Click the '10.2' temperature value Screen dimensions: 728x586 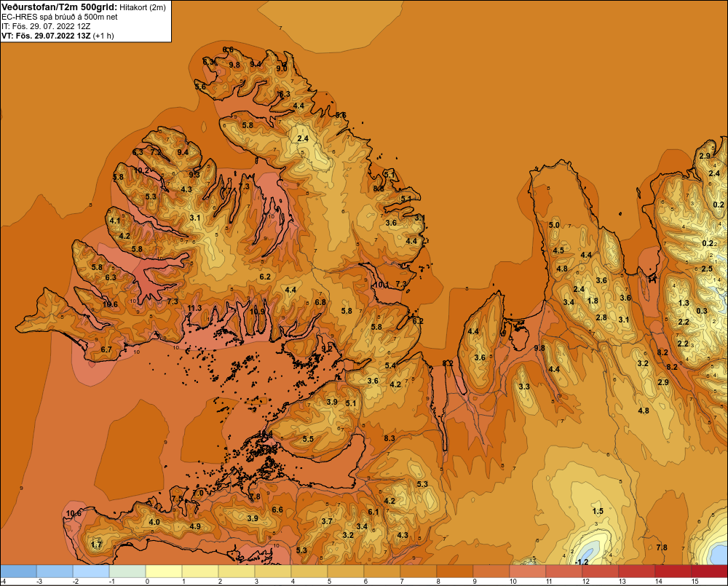142,170
